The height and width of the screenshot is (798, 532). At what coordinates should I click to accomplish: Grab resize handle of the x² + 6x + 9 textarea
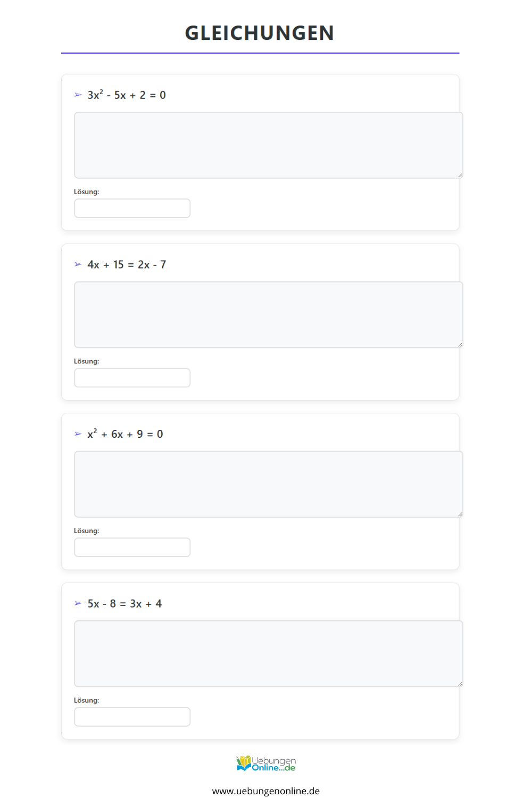coord(460,514)
